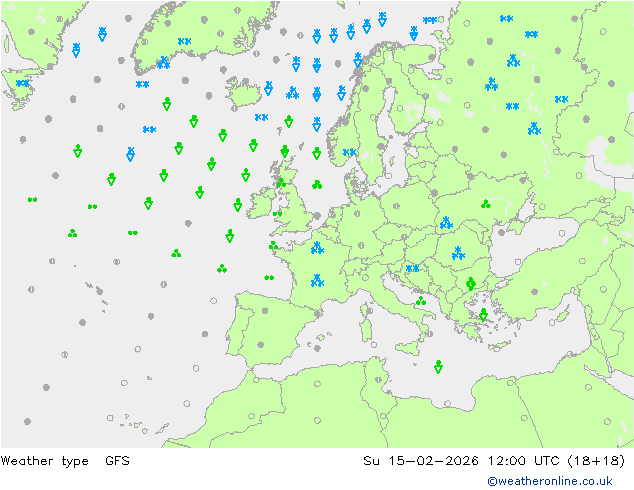The height and width of the screenshot is (490, 634).
Task: Click the snow symbol over northern France
Action: [x=317, y=247]
